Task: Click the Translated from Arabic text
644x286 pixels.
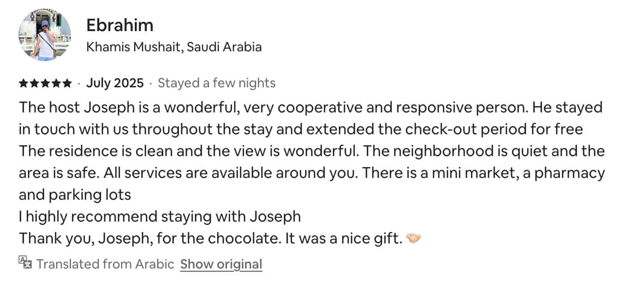Action: (x=105, y=264)
